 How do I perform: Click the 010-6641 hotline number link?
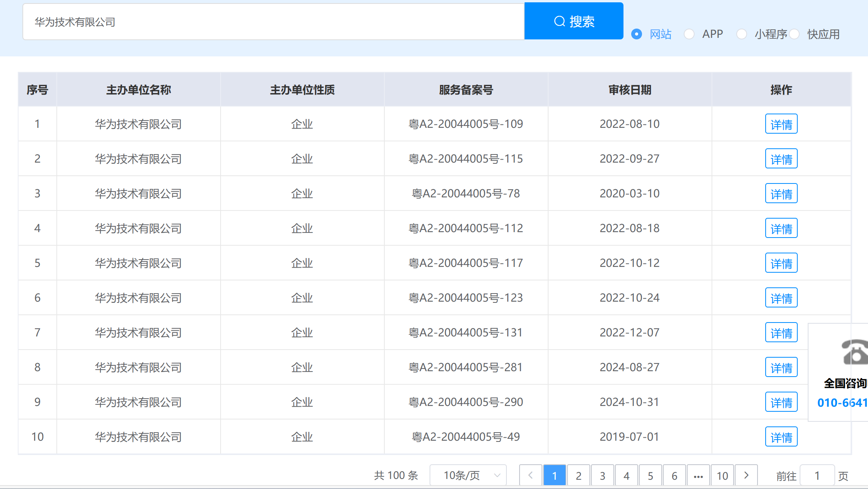click(842, 403)
